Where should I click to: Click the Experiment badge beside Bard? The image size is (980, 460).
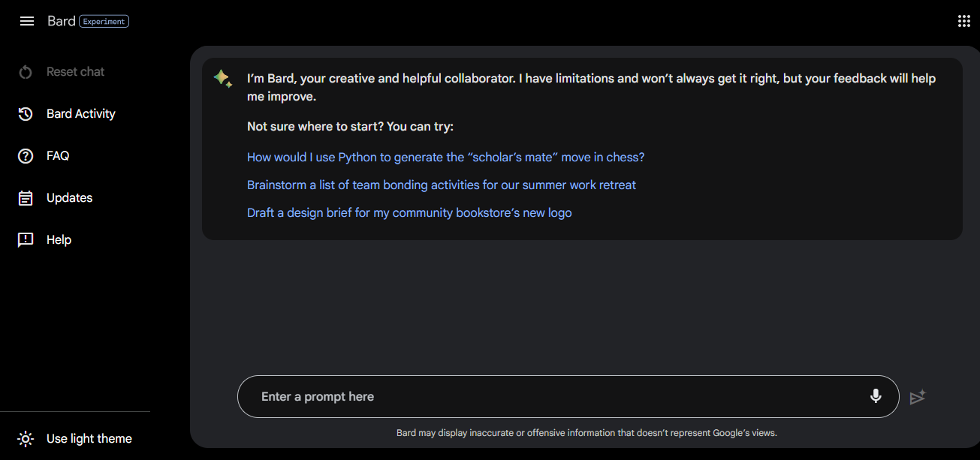104,22
